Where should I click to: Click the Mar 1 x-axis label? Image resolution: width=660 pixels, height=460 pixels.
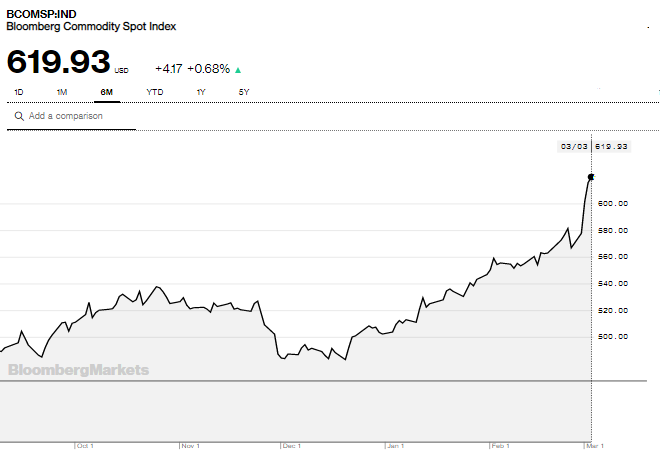coord(595,445)
